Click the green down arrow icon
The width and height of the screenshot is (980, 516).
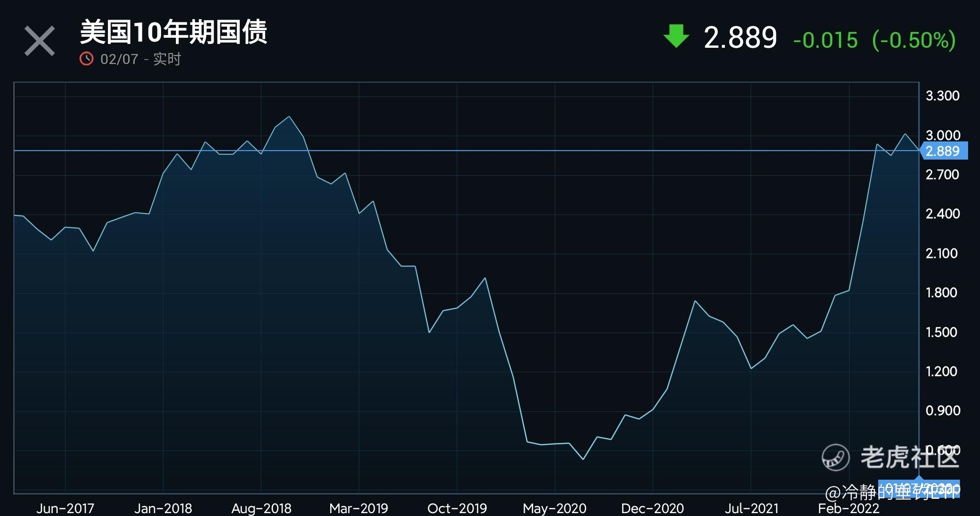pos(676,36)
